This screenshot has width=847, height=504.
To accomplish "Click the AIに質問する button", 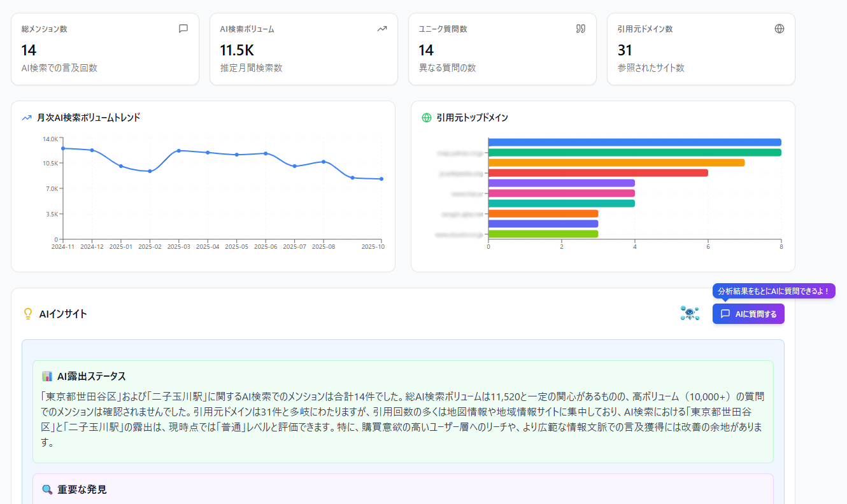I will click(x=748, y=314).
